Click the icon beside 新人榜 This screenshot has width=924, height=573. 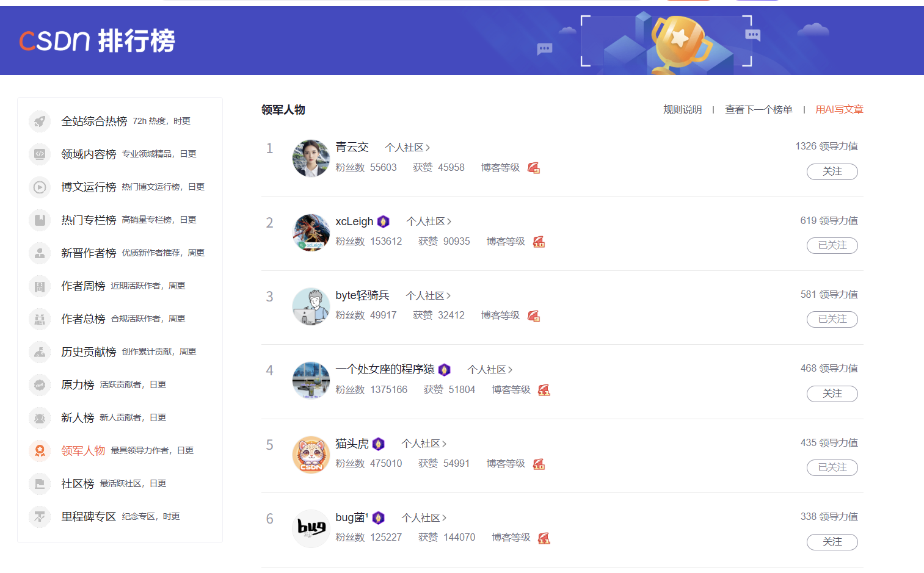(x=40, y=417)
